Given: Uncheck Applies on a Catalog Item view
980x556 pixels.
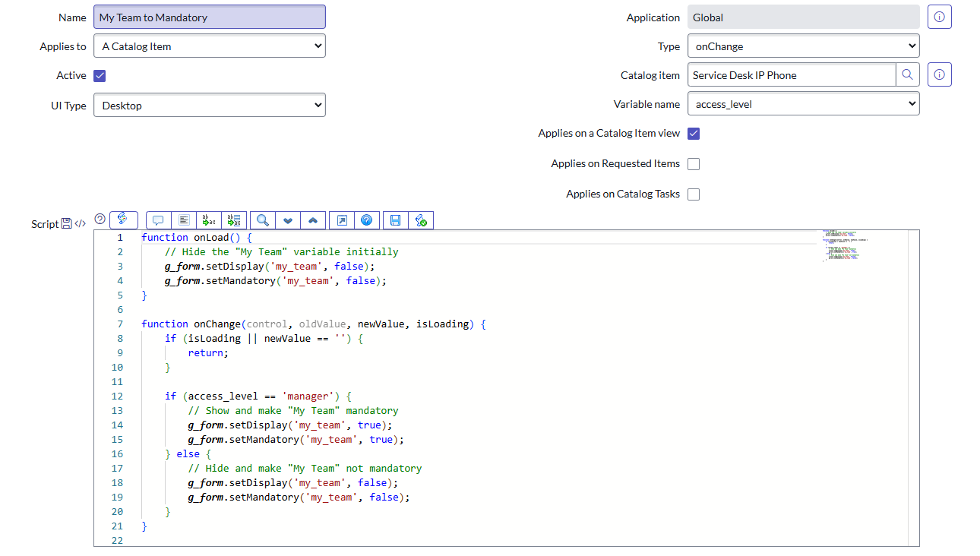Looking at the screenshot, I should click(693, 133).
